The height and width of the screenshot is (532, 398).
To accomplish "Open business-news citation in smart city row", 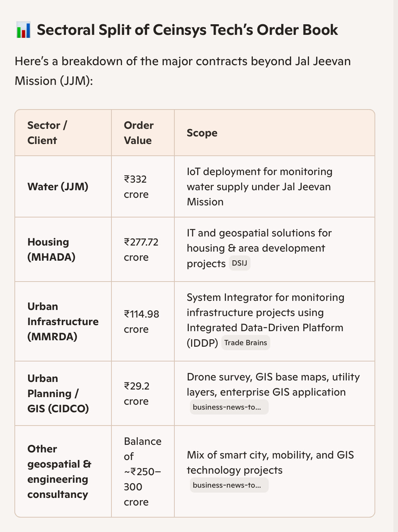I will [x=229, y=485].
